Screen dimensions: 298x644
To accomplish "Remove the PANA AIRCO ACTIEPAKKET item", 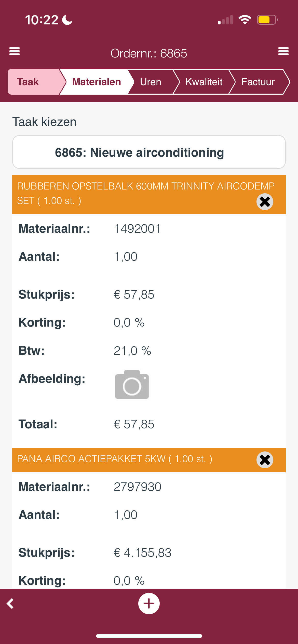I will 265,460.
